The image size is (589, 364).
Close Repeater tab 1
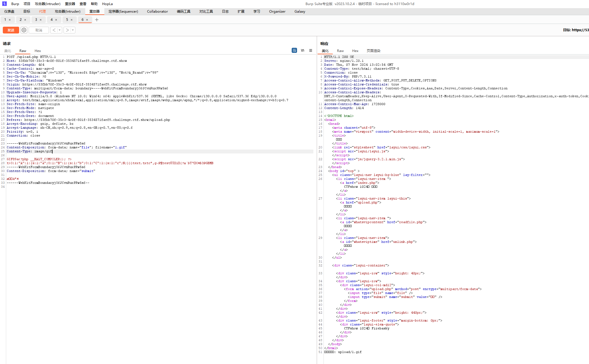pyautogui.click(x=10, y=20)
